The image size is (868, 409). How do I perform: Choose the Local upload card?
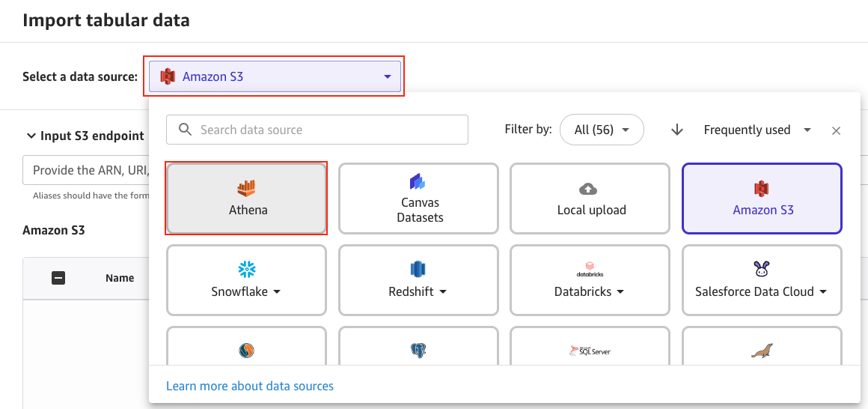click(x=590, y=199)
